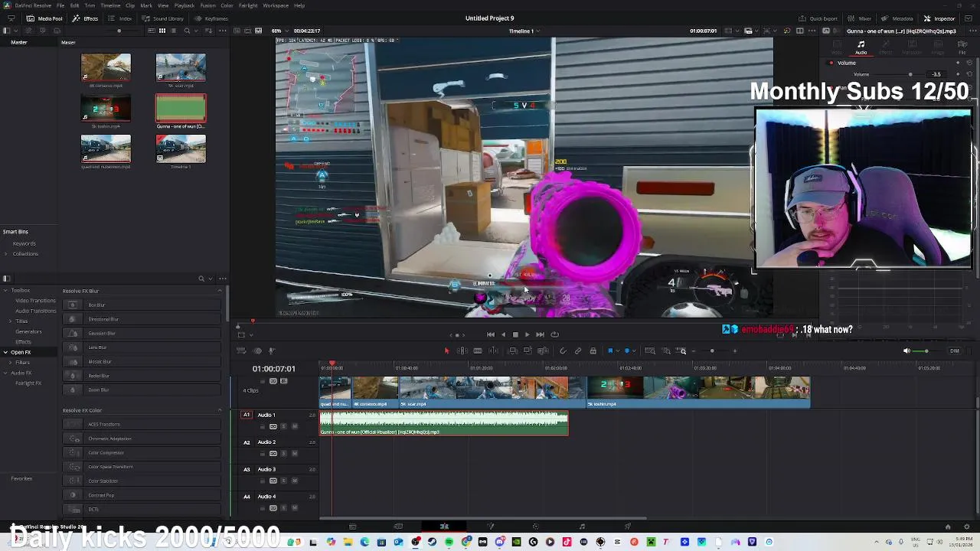980x551 pixels.
Task: Mute monitoring with the speaker icon
Action: coord(906,351)
